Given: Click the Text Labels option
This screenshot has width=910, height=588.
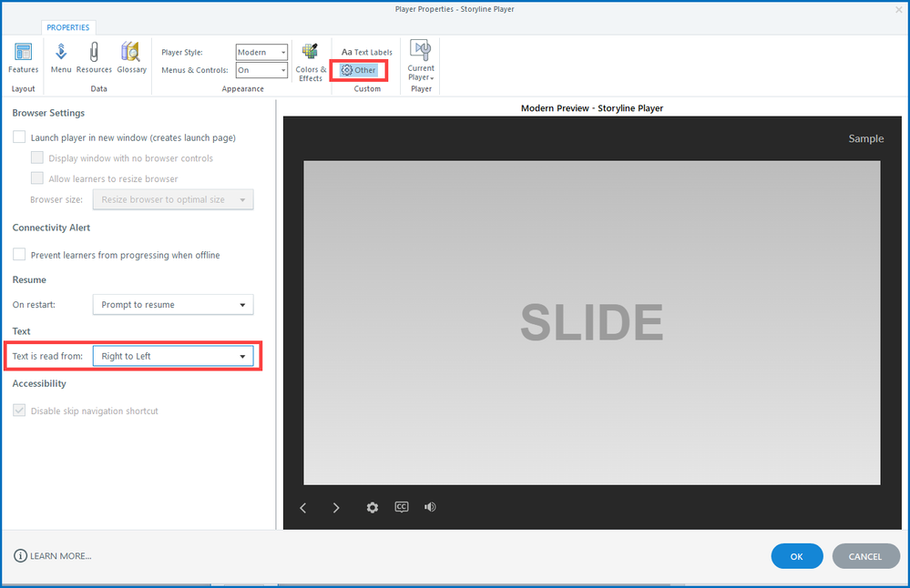Looking at the screenshot, I should (367, 52).
